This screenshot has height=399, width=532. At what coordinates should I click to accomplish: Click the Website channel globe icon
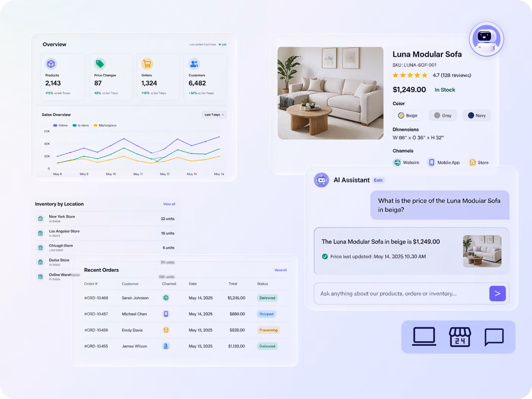(397, 162)
